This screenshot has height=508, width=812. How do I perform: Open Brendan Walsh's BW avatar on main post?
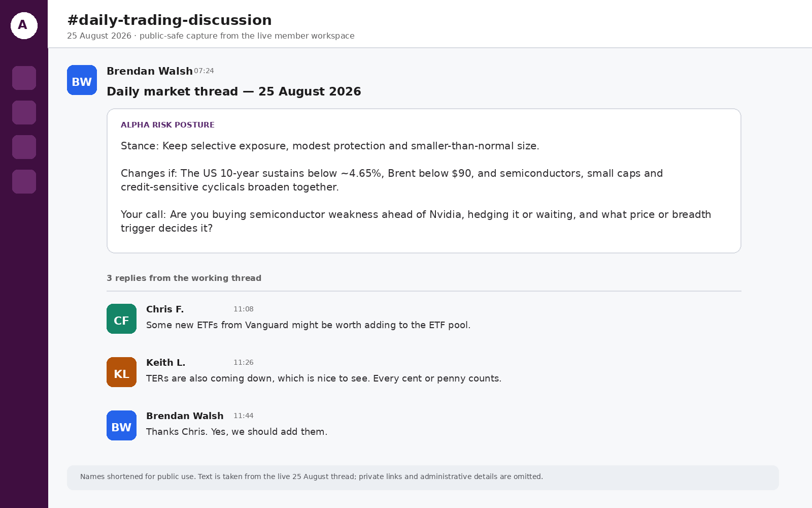tap(82, 80)
